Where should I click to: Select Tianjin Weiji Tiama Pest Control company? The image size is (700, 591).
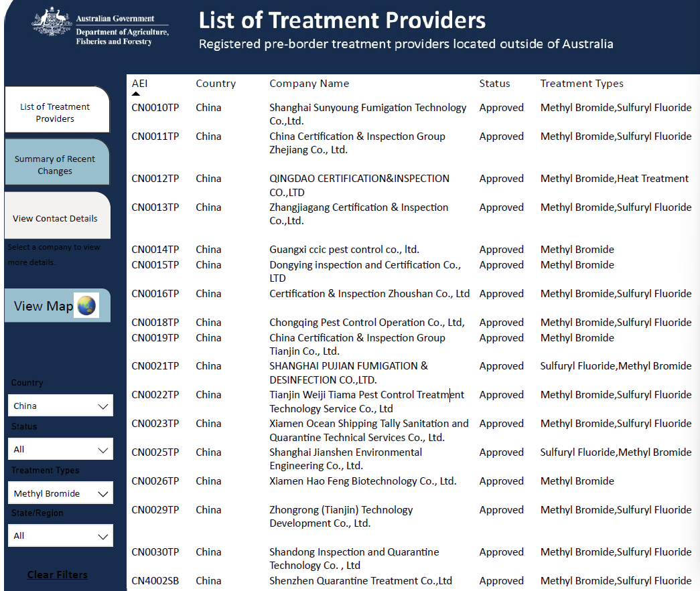(366, 402)
